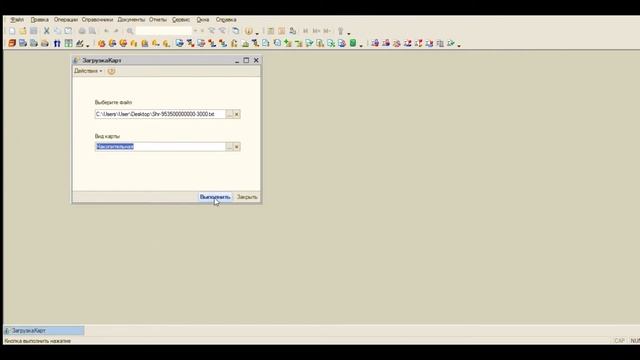Click the file path input field

160,114
